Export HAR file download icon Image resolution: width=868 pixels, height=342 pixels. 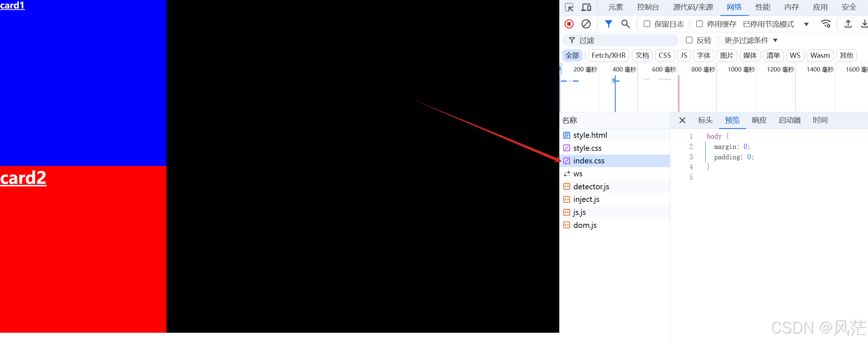click(x=864, y=24)
